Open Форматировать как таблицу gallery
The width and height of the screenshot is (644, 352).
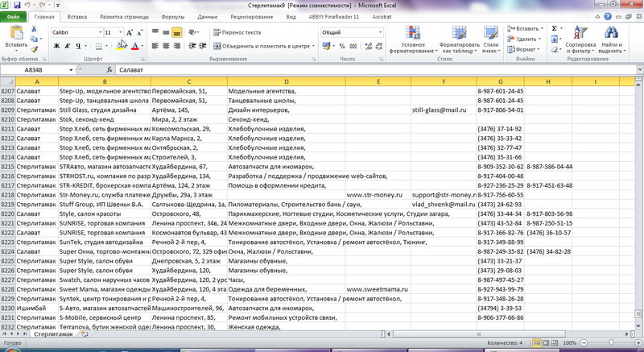(459, 39)
